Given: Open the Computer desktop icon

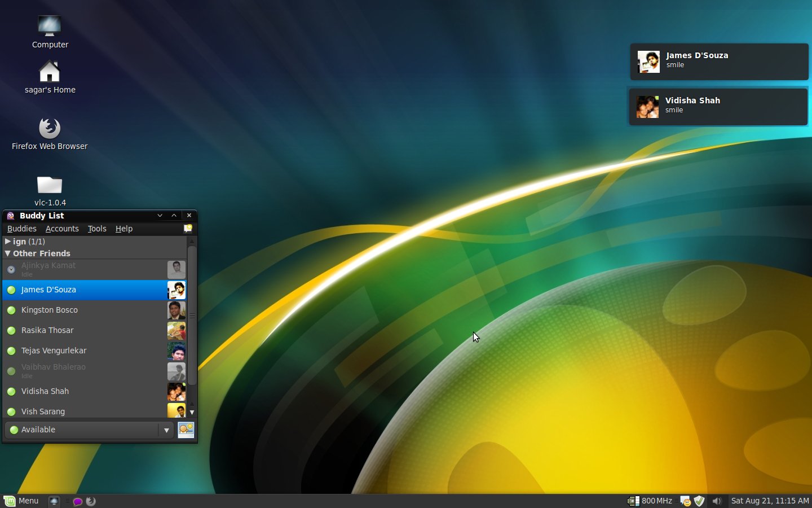Looking at the screenshot, I should coord(50,26).
